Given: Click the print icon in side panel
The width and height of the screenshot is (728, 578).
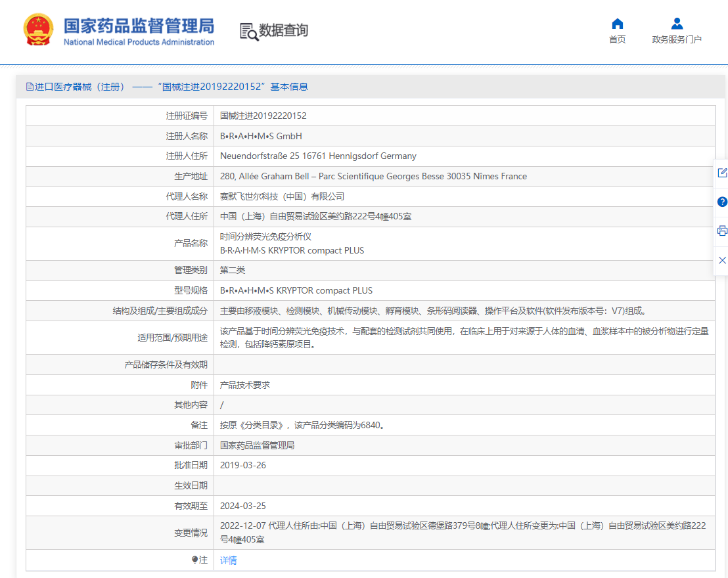Looking at the screenshot, I should click(x=722, y=231).
